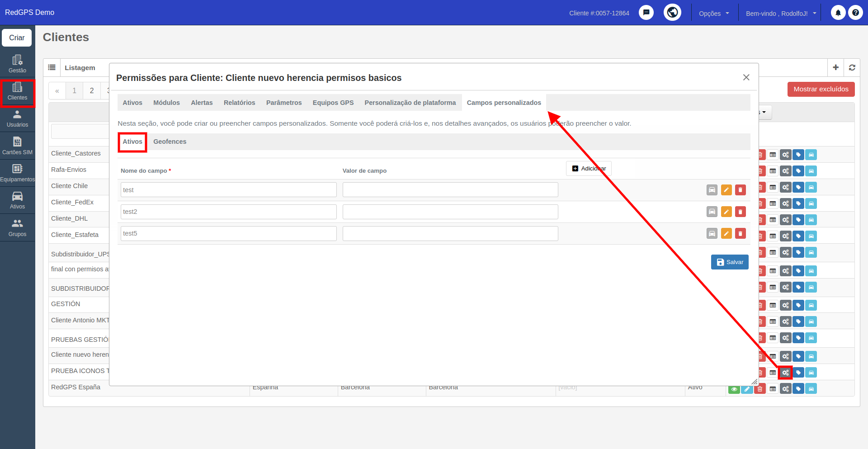Edit the test5 custom field
Viewport: 868px width, 449px height.
point(726,233)
